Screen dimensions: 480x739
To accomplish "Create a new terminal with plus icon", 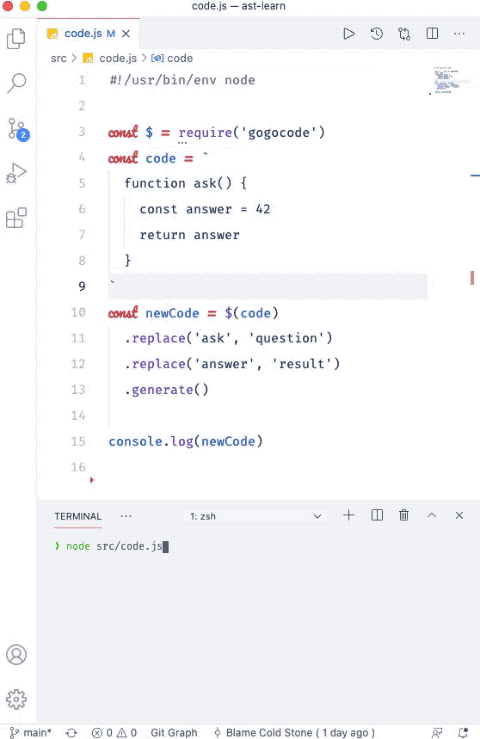I will 348,515.
